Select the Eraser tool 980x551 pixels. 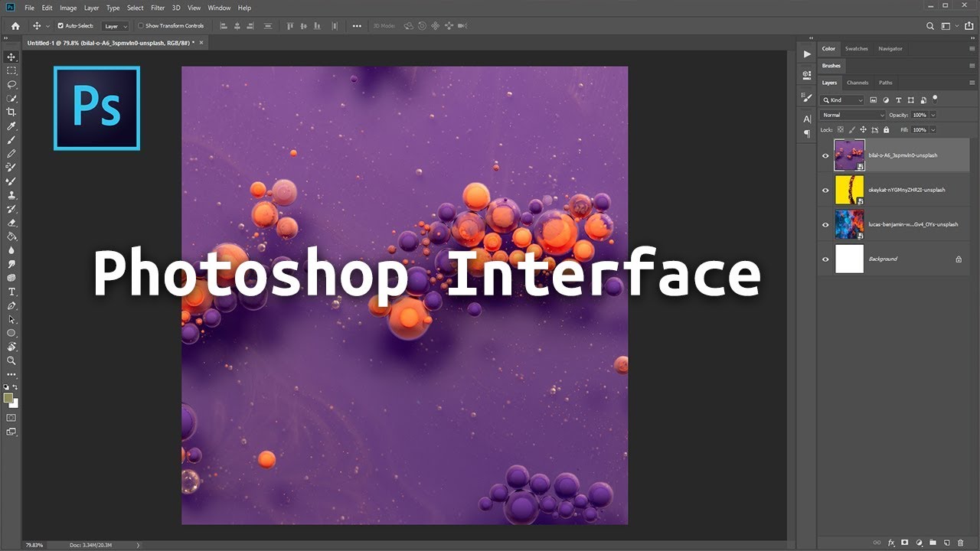tap(11, 222)
